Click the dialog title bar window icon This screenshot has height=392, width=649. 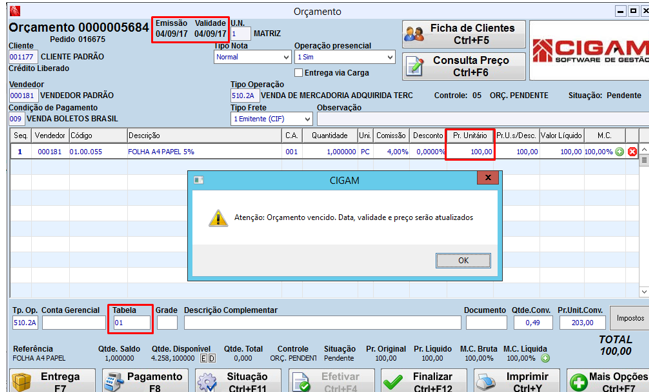[x=199, y=180]
